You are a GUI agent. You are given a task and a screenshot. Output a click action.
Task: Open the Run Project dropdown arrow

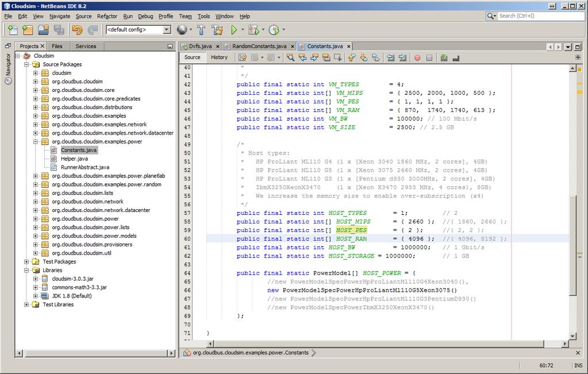point(243,30)
